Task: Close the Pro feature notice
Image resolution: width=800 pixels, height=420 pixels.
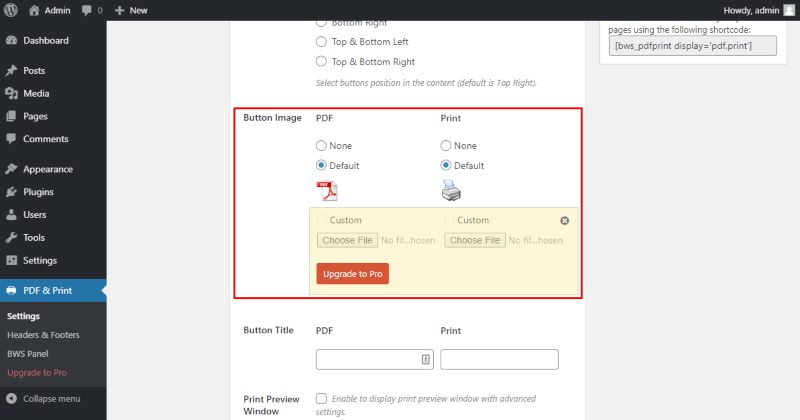Action: tap(564, 220)
